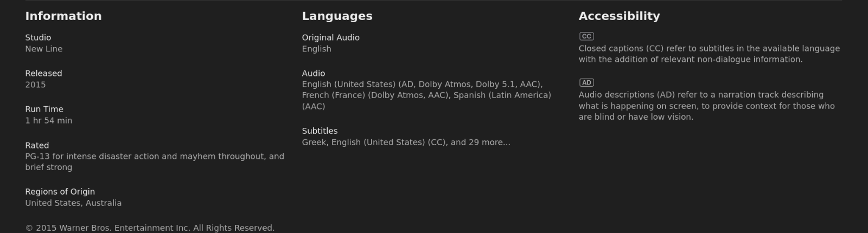Click the Studio label
This screenshot has height=233, width=868.
tap(38, 37)
